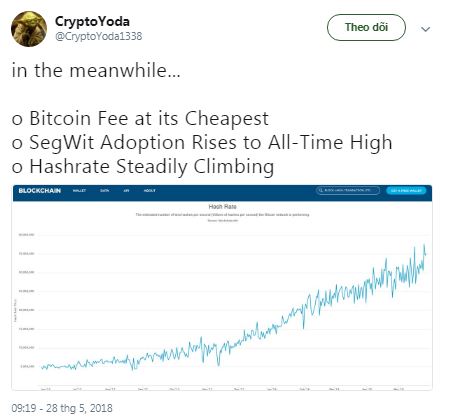
Task: Open the @CryptoYoda1338 handle link
Action: pyautogui.click(x=98, y=36)
